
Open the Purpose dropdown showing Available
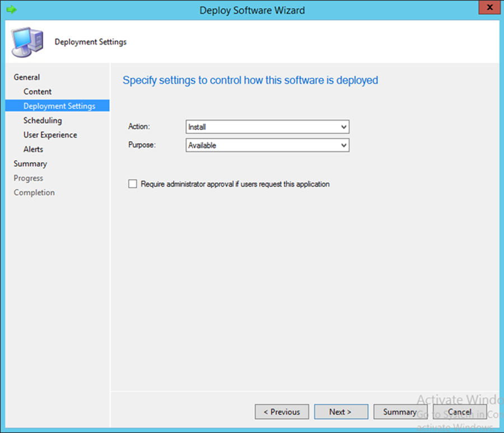pos(267,145)
